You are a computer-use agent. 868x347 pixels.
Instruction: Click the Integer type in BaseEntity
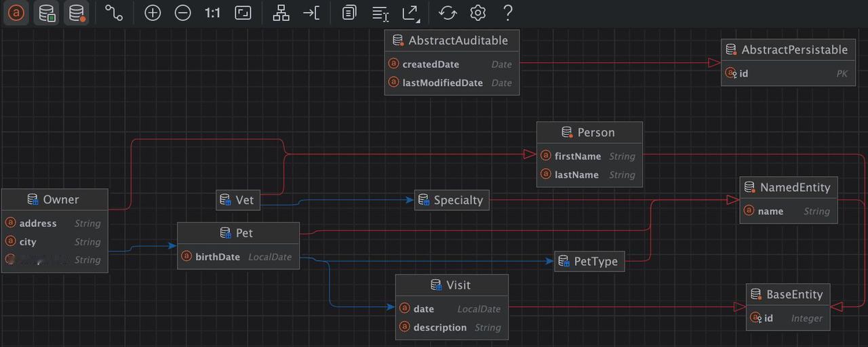(x=806, y=319)
